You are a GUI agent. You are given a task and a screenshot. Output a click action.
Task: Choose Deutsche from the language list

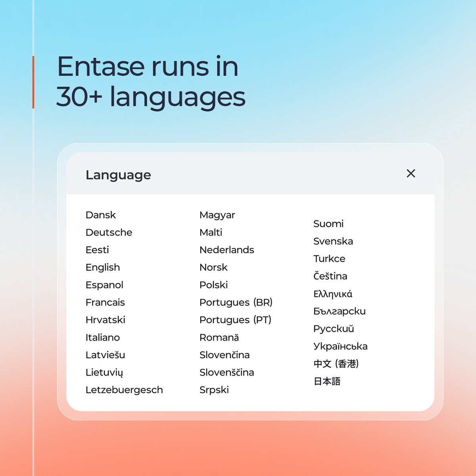109,232
